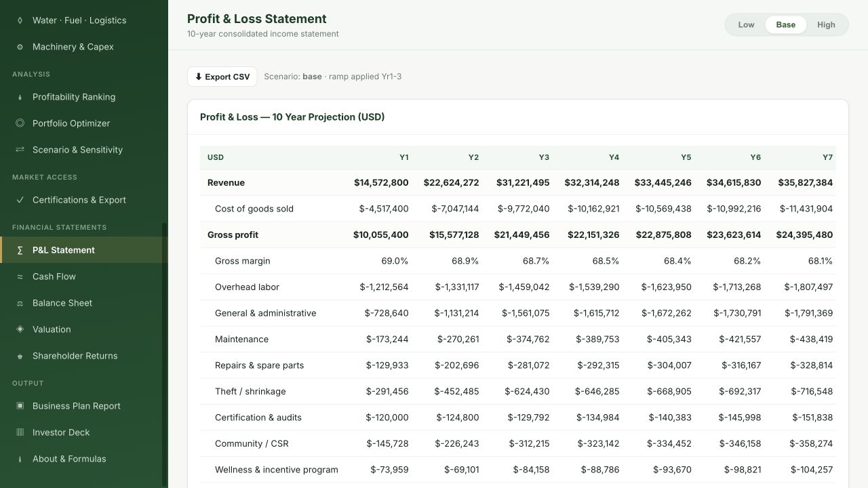868x488 pixels.
Task: Click the Profitability Ranking arrow icon
Action: [x=20, y=97]
